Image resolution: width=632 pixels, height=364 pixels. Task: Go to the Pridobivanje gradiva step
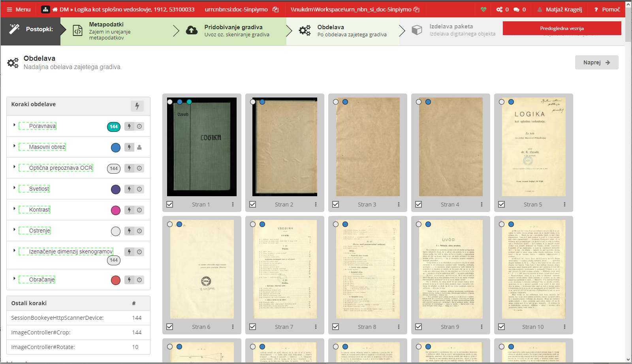tap(233, 31)
